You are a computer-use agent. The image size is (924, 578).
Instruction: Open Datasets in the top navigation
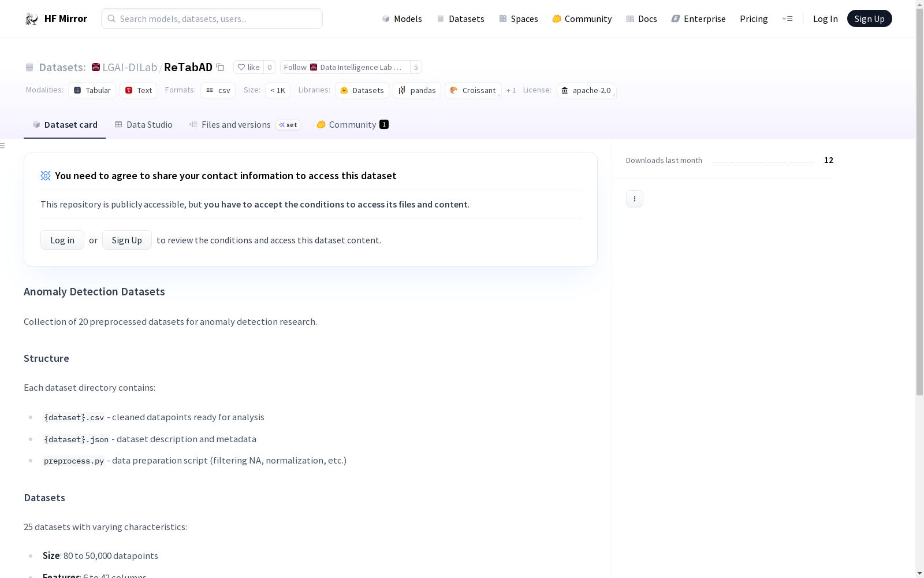click(460, 18)
